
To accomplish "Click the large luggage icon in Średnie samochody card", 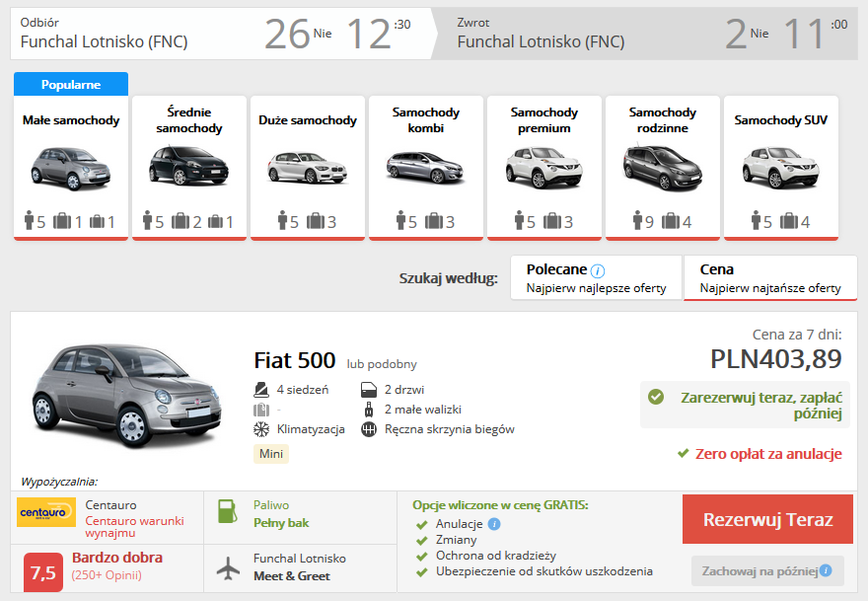I will tap(181, 221).
